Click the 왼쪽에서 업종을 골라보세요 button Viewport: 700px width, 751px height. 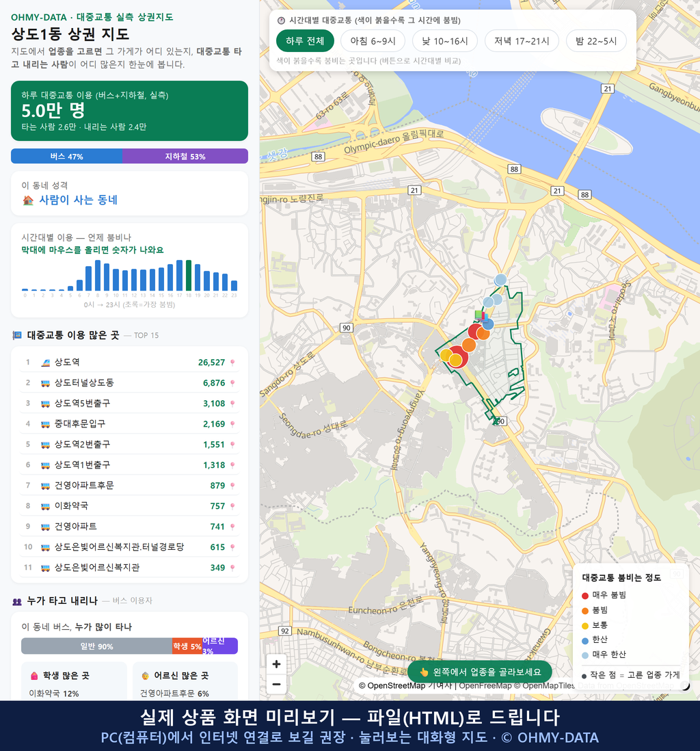coord(480,672)
